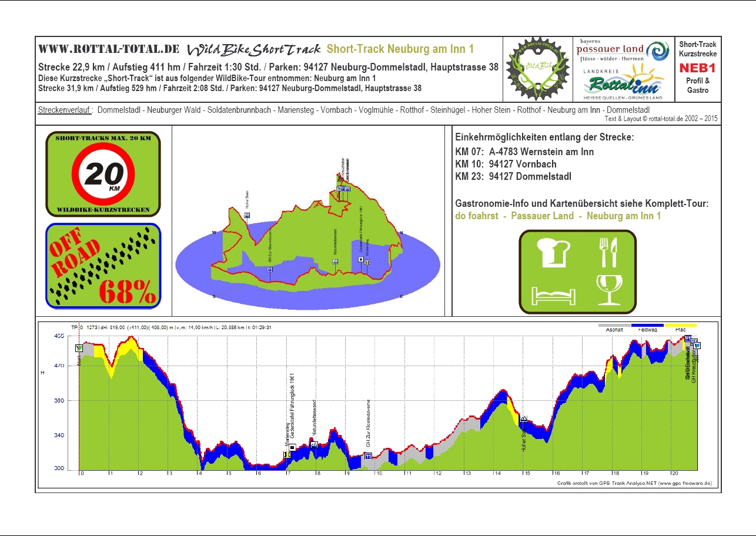756x536 pixels.
Task: Click the WildBike gear-and-antler logo
Action: point(538,69)
